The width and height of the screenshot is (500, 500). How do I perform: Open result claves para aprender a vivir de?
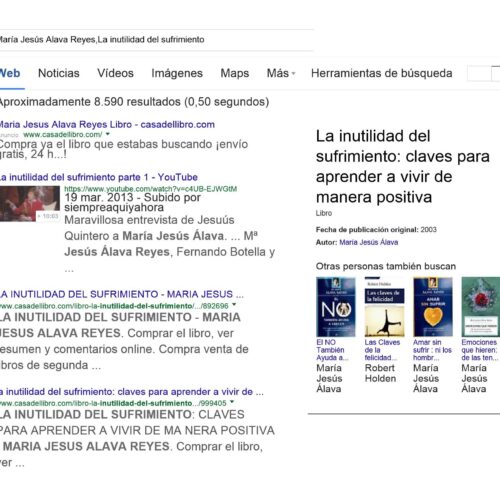132,392
